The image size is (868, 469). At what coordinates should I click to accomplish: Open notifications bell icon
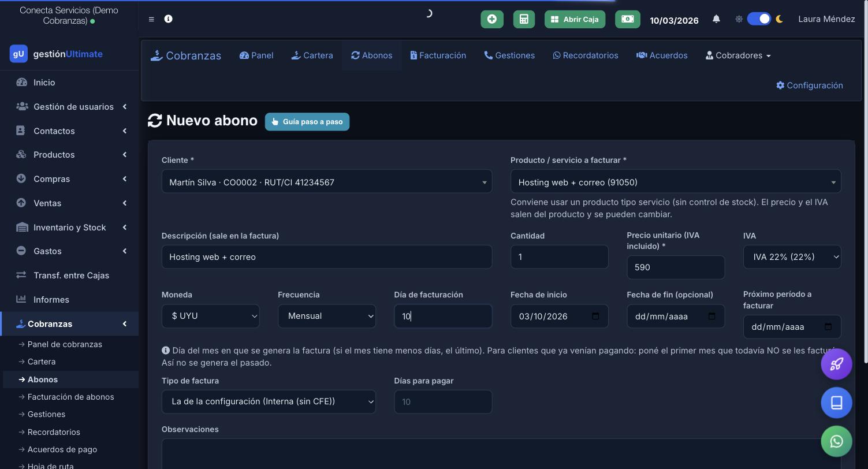[x=716, y=19]
